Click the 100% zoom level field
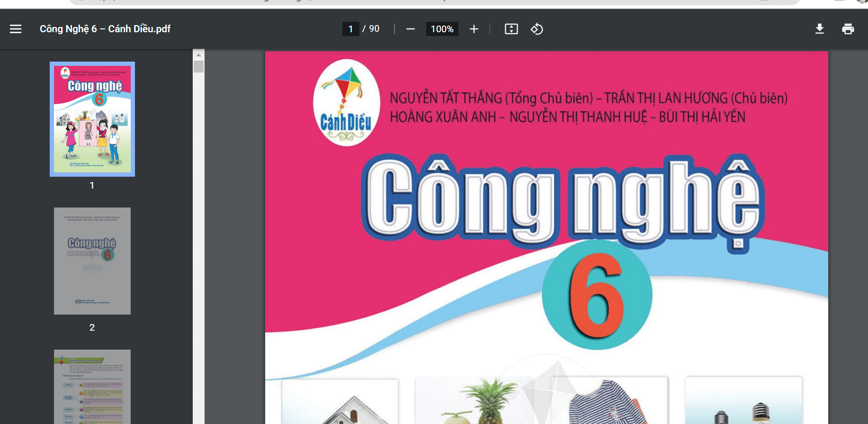868x424 pixels. pyautogui.click(x=442, y=29)
